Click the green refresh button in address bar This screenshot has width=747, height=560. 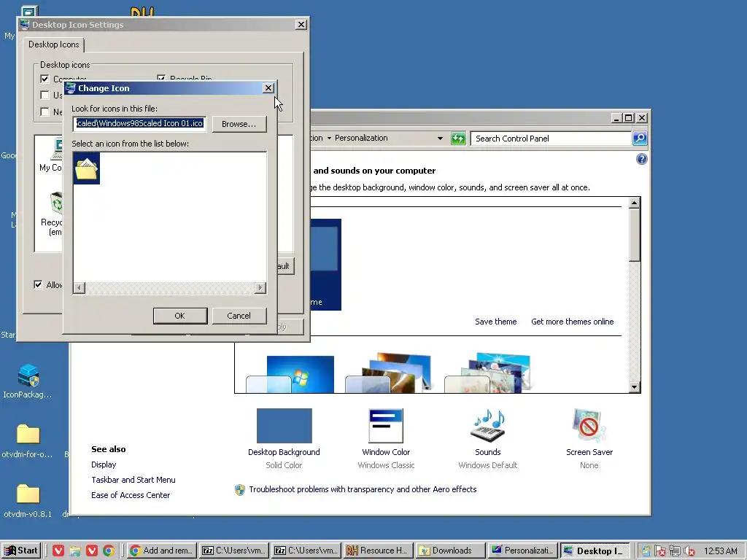coord(458,139)
